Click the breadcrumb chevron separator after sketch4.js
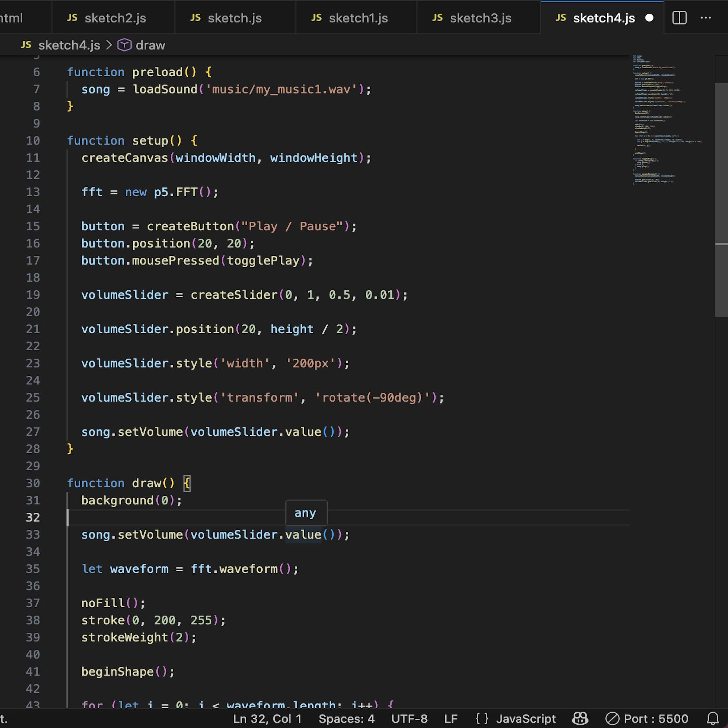The image size is (728, 728). point(109,45)
